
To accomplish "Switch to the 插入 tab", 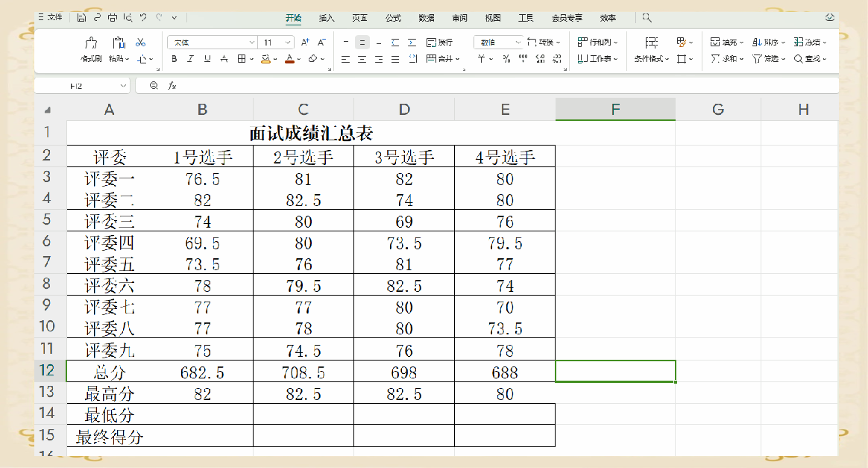I will pos(327,18).
